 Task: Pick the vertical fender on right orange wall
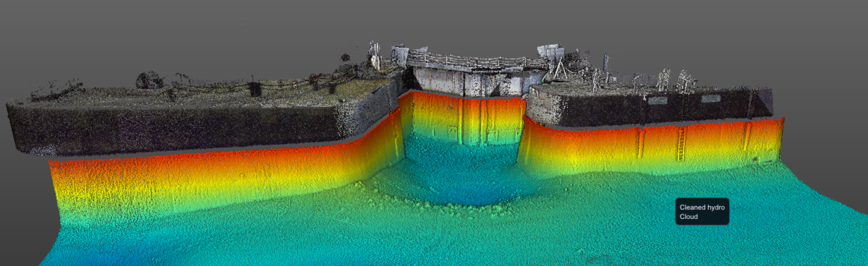click(640, 143)
